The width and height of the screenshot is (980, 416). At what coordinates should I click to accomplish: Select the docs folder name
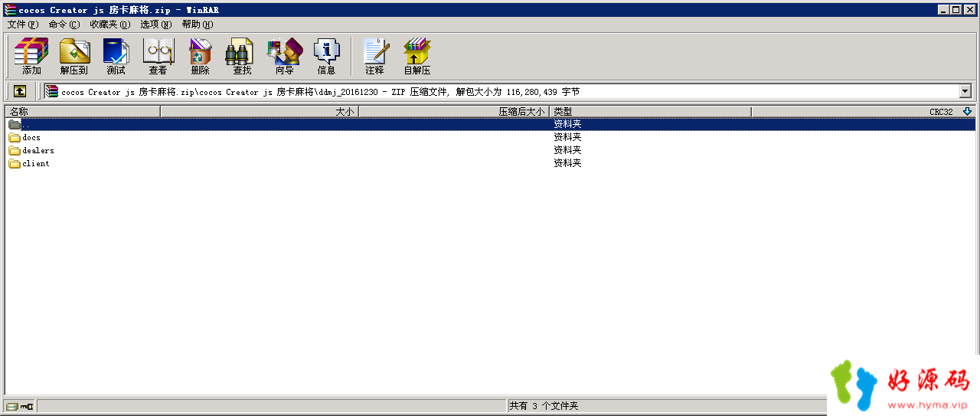31,137
